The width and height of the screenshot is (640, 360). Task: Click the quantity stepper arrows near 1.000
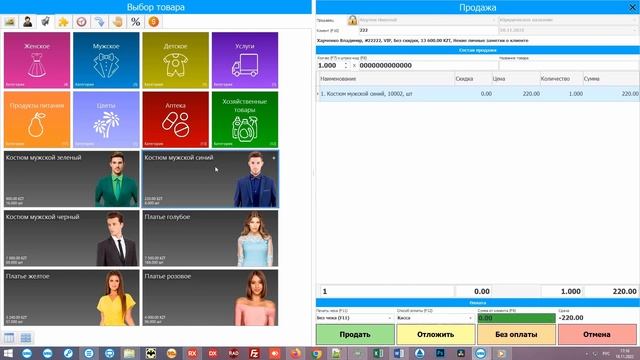(x=346, y=65)
